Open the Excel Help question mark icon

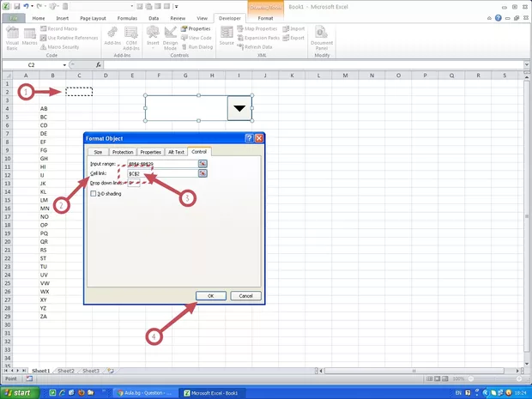tap(498, 18)
